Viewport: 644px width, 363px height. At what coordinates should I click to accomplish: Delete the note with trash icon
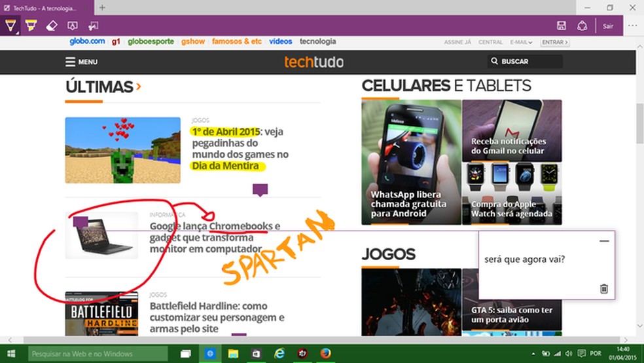click(603, 288)
